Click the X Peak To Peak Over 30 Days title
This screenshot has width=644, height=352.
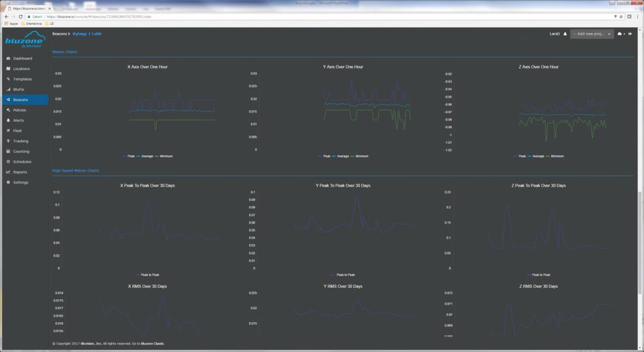147,185
